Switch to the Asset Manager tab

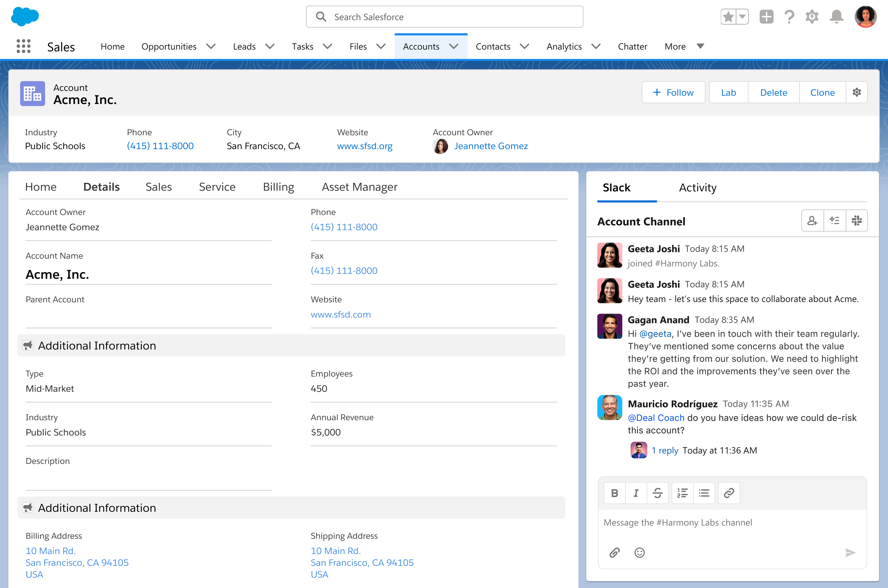click(359, 187)
